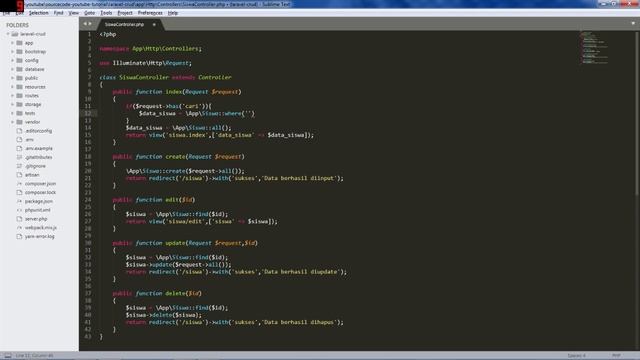Click the server.php file icon
640x360 pixels.
coord(19,219)
